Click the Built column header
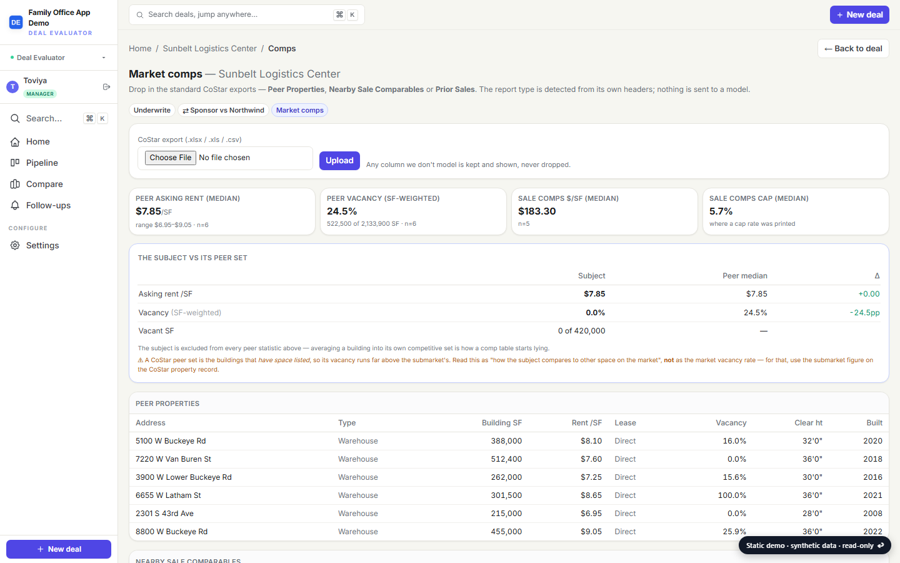This screenshot has width=900, height=563. point(874,423)
